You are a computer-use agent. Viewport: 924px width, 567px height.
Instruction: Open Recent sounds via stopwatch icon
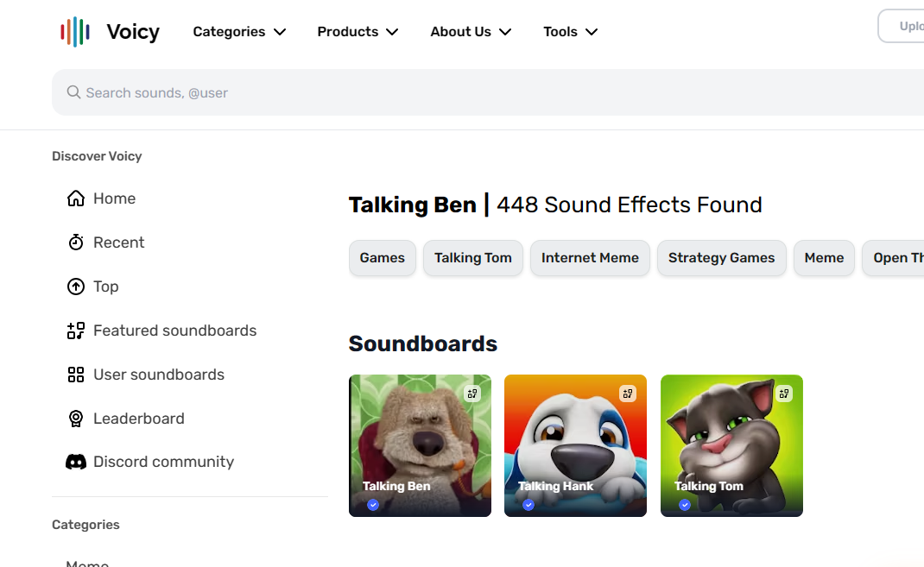pos(76,243)
